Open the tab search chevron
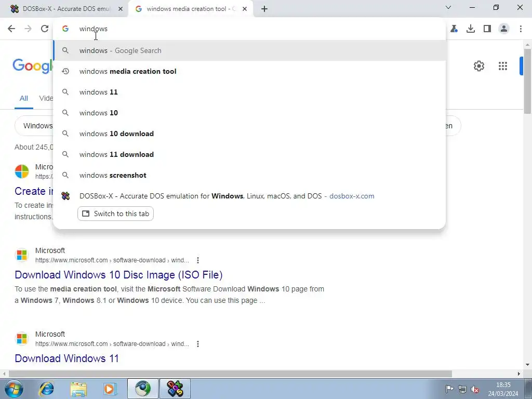Image resolution: width=532 pixels, height=399 pixels. click(448, 7)
